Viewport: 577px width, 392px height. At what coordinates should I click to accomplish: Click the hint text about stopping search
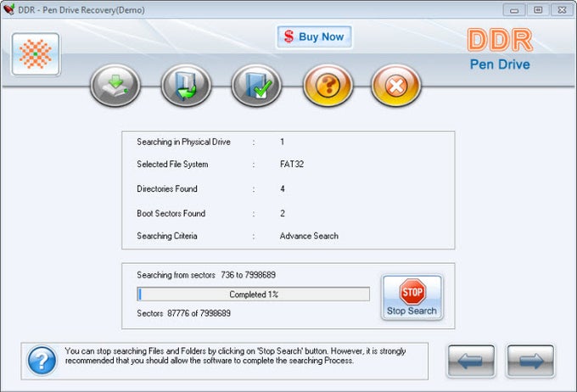click(x=236, y=356)
